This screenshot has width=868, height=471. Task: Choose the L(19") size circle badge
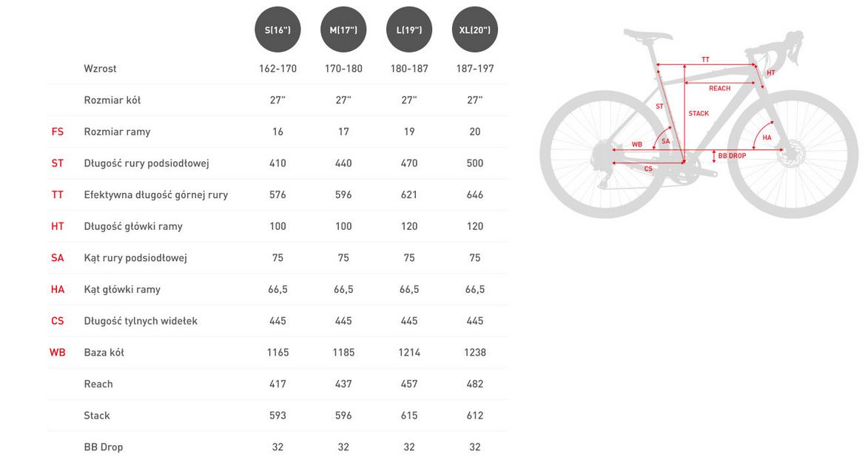click(409, 30)
